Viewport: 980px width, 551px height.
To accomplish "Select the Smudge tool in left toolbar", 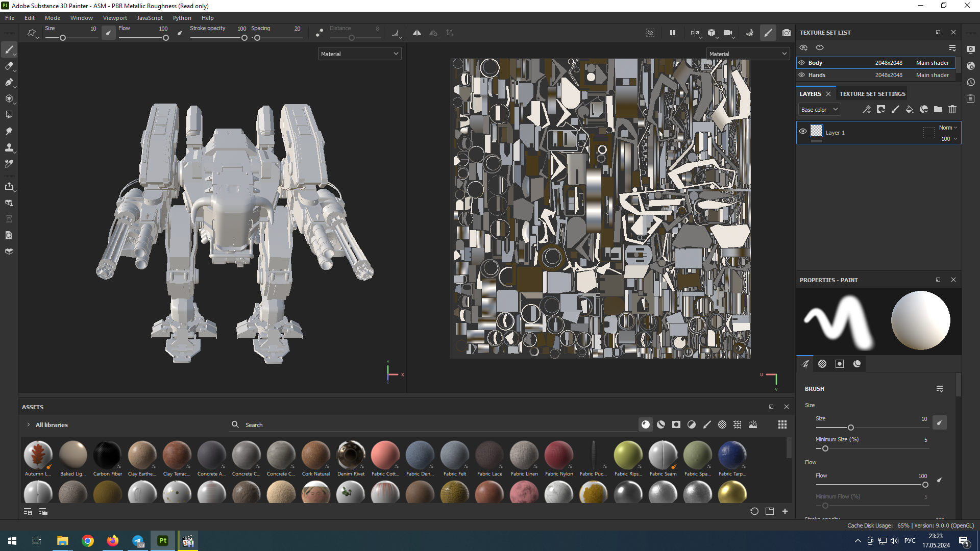I will (x=9, y=131).
